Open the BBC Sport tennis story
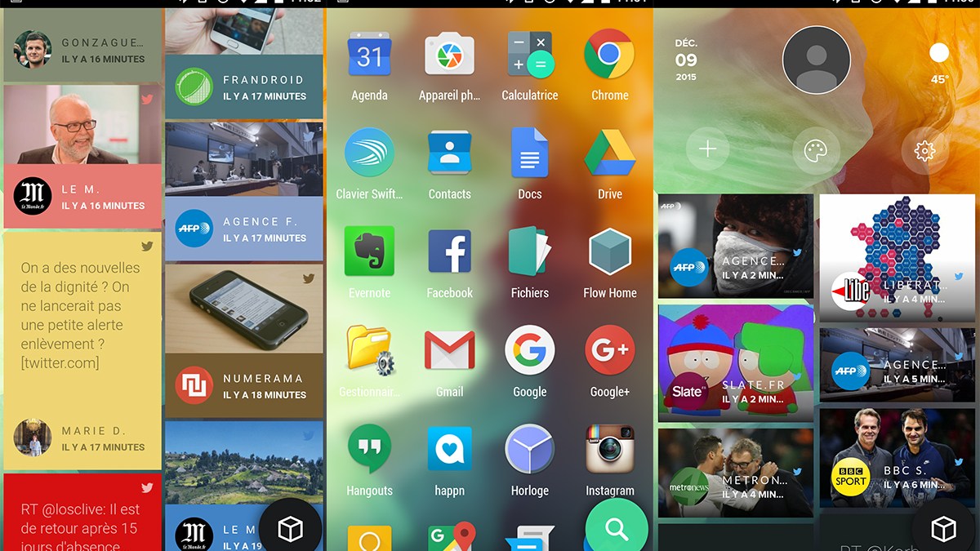Image resolution: width=980 pixels, height=551 pixels. tap(897, 457)
